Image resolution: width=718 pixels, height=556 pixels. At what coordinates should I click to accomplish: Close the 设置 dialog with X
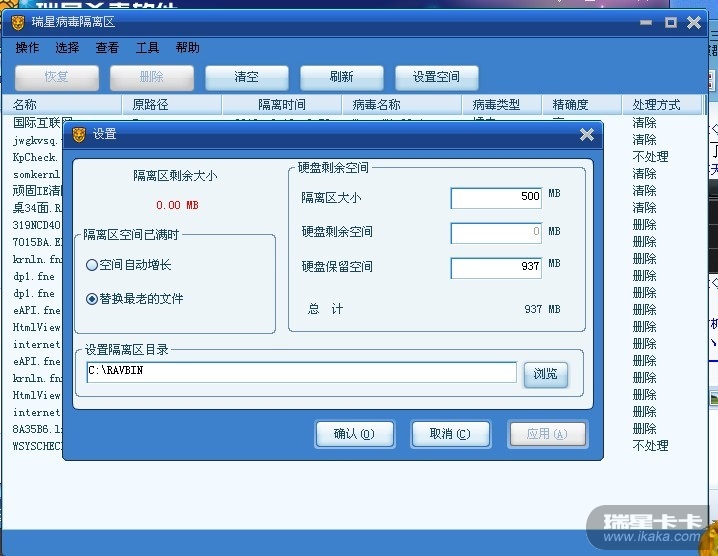coord(587,135)
